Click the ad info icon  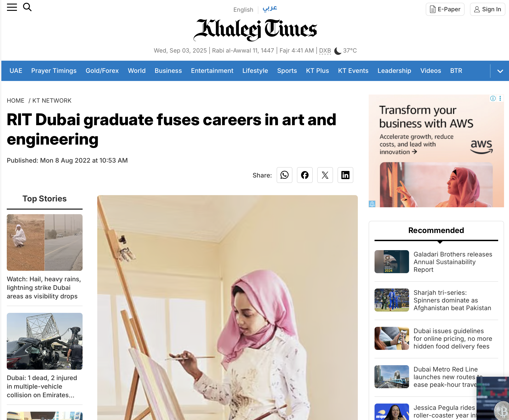pos(493,99)
